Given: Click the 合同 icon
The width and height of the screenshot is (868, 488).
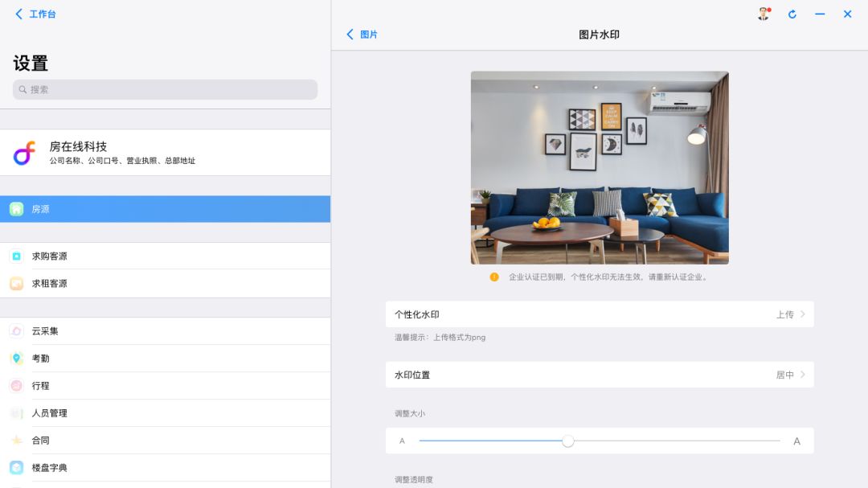Looking at the screenshot, I should pyautogui.click(x=17, y=440).
